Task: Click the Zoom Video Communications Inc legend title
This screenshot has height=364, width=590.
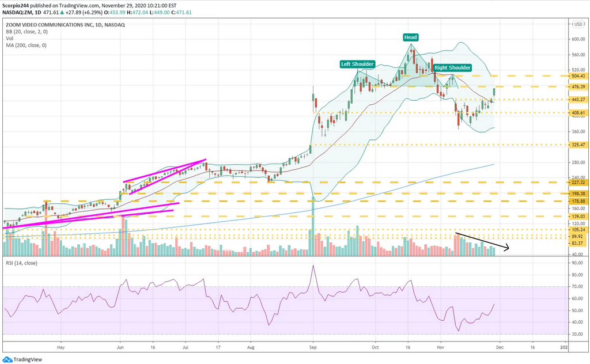Action: point(65,25)
